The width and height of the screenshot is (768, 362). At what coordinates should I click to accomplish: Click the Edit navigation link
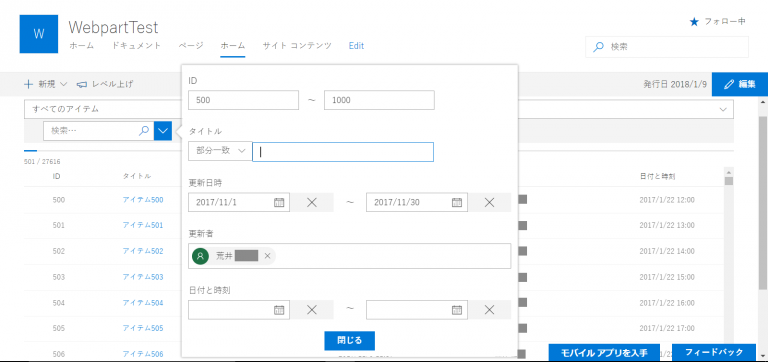(356, 46)
